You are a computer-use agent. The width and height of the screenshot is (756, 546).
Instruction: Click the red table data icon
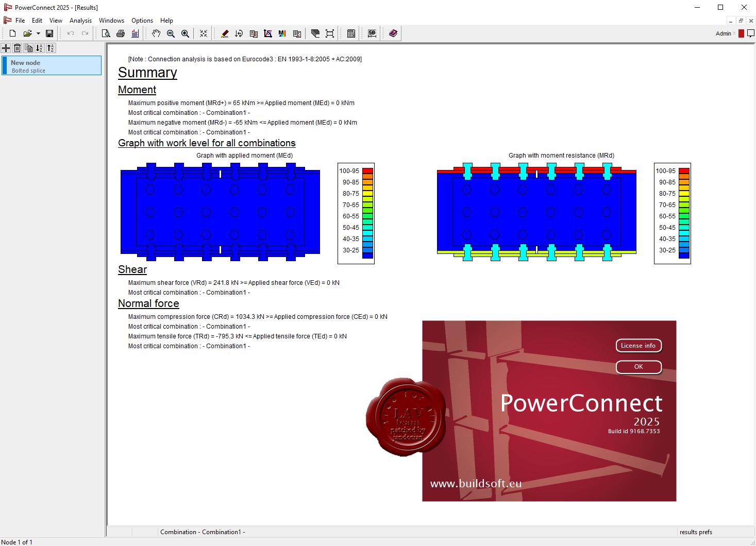coord(254,33)
